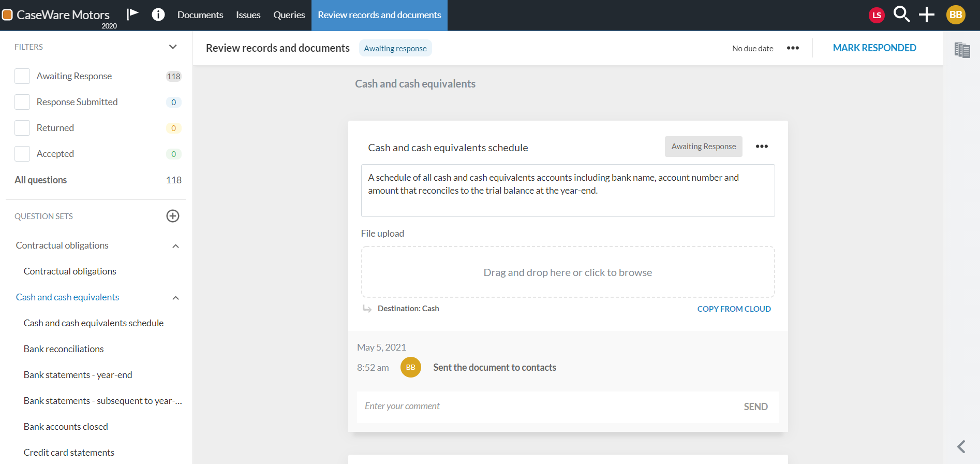Collapse Cash and cash equivalents set
980x464 pixels.
(x=175, y=298)
